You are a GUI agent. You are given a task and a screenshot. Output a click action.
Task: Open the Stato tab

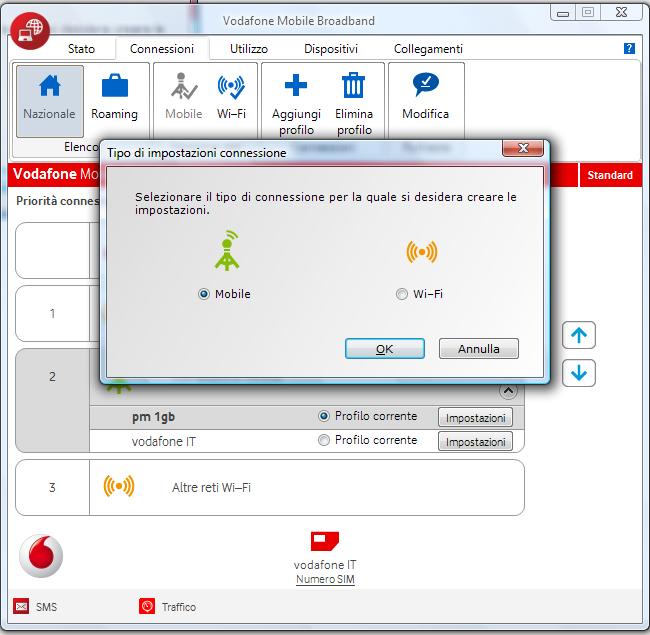click(x=81, y=49)
